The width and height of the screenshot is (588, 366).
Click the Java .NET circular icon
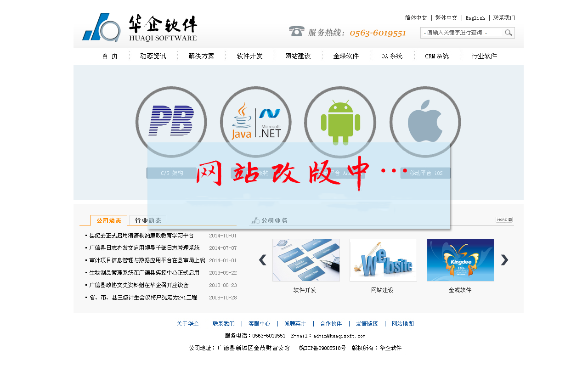pyautogui.click(x=256, y=122)
